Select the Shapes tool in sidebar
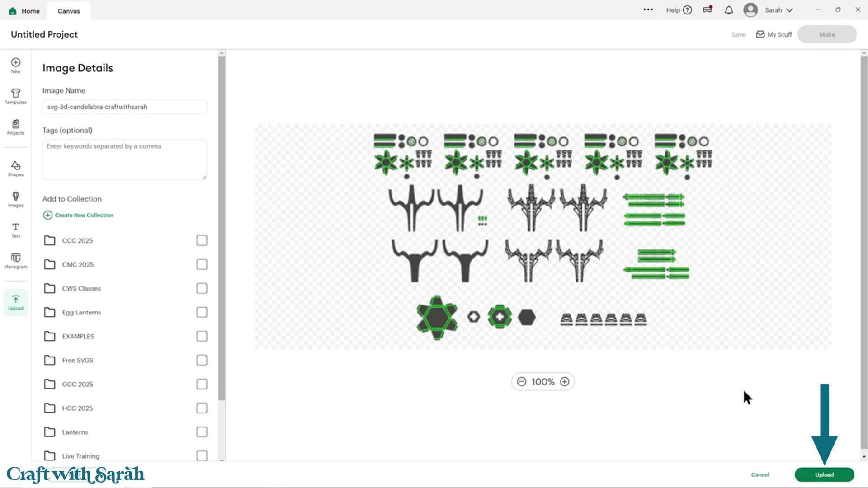 pyautogui.click(x=16, y=169)
